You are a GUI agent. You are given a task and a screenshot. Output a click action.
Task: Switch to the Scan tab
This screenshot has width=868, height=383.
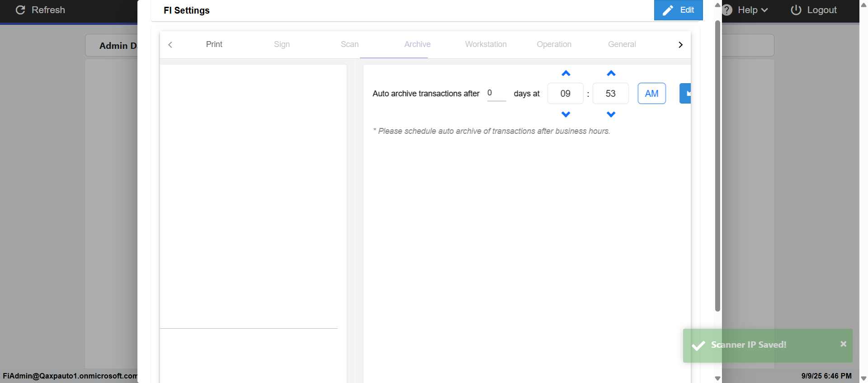coord(349,44)
